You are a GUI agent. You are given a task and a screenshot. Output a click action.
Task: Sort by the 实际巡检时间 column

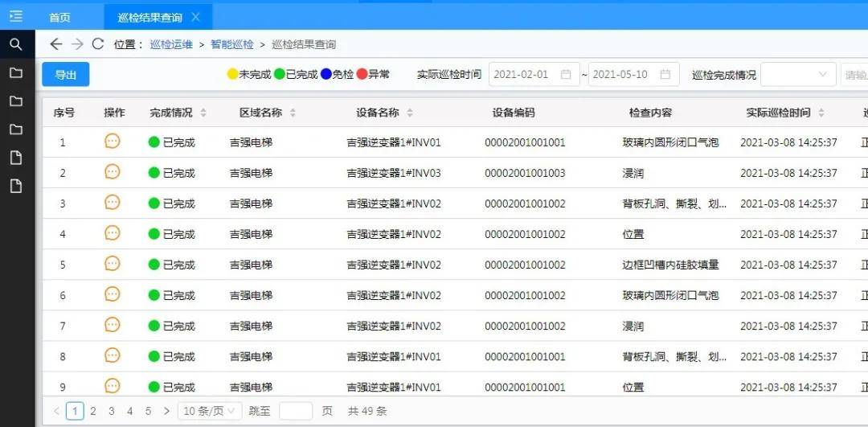pyautogui.click(x=821, y=113)
